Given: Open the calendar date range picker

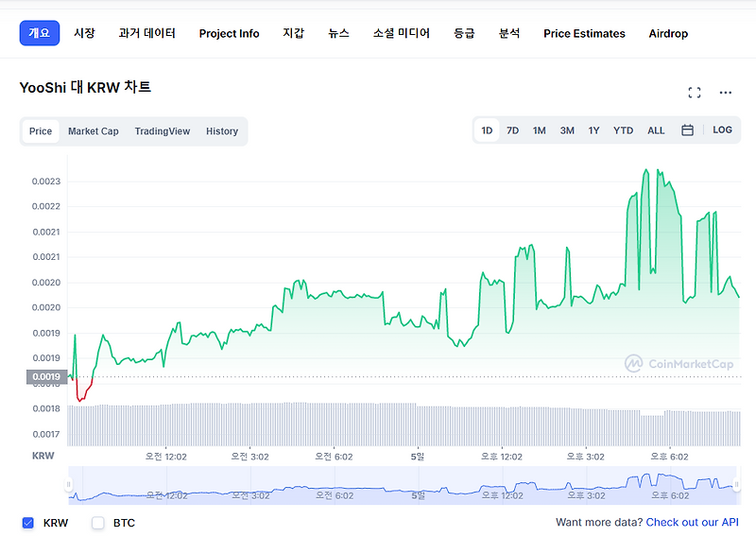Looking at the screenshot, I should (687, 130).
